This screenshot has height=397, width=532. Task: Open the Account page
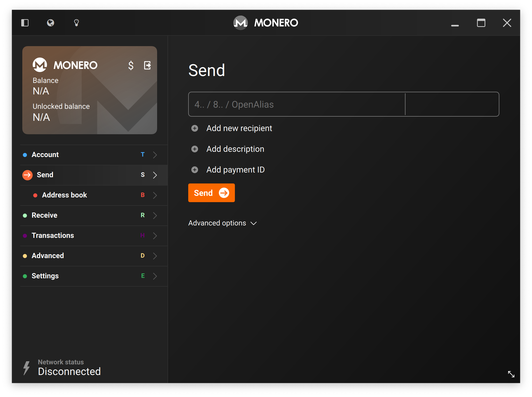coord(94,155)
